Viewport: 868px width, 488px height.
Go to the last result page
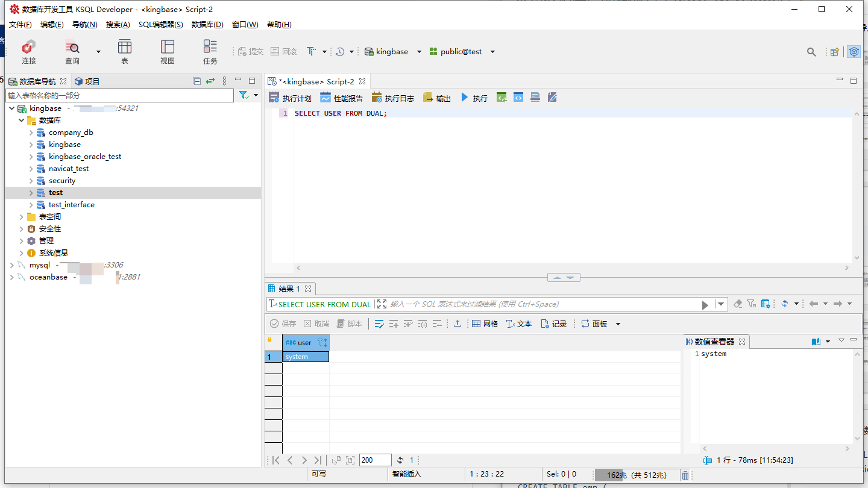pos(318,460)
